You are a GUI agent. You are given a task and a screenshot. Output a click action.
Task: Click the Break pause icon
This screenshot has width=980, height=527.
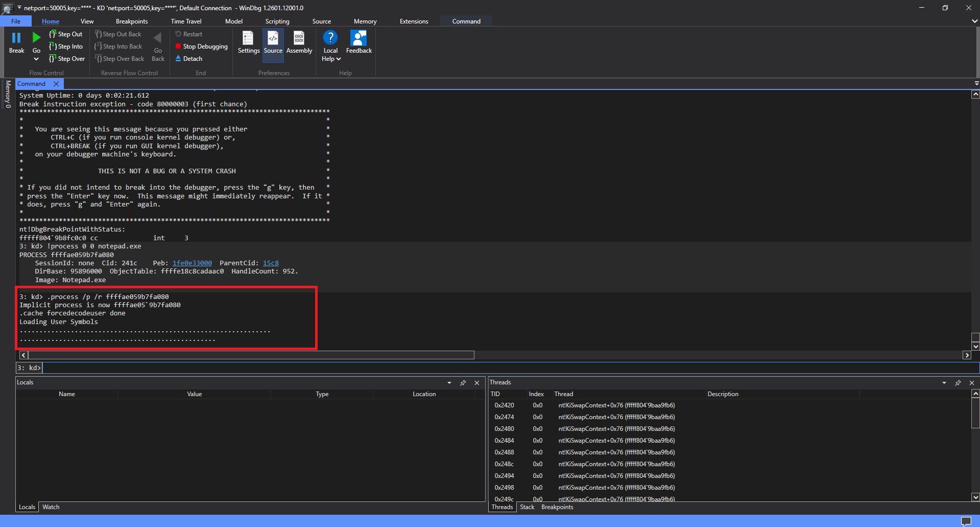(x=16, y=38)
